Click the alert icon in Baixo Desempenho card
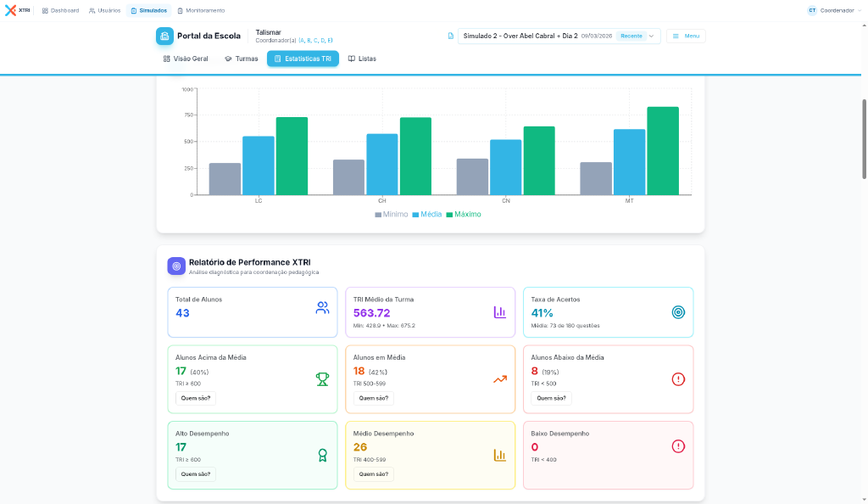 [x=678, y=446]
